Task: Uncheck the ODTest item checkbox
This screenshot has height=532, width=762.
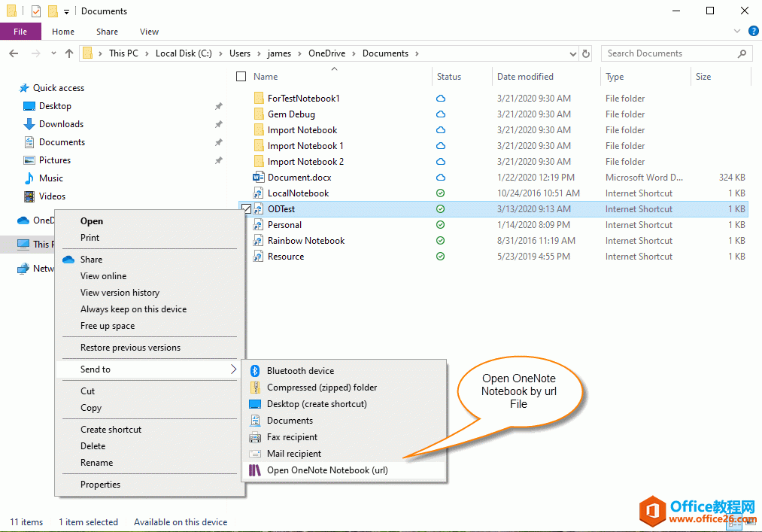Action: 247,209
